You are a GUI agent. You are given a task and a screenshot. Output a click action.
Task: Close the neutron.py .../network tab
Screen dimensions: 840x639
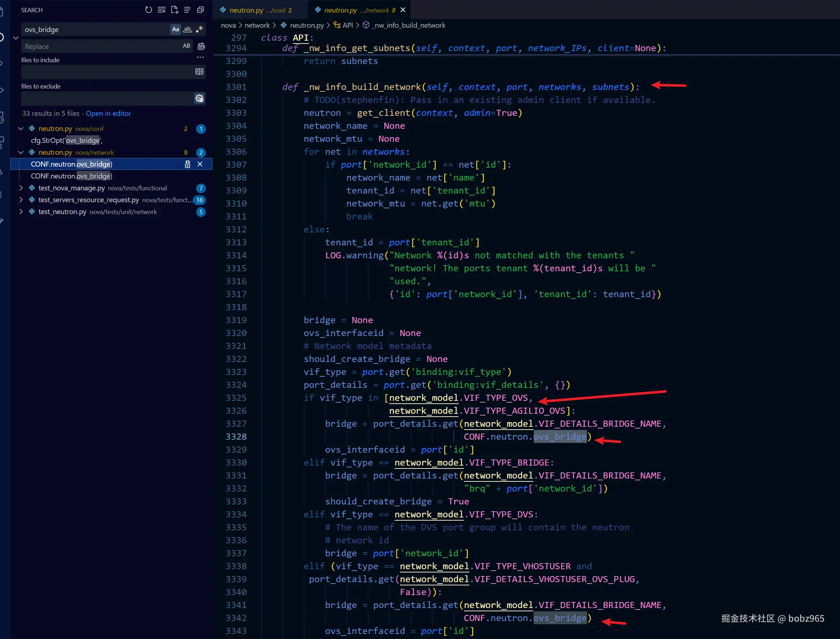[x=403, y=10]
